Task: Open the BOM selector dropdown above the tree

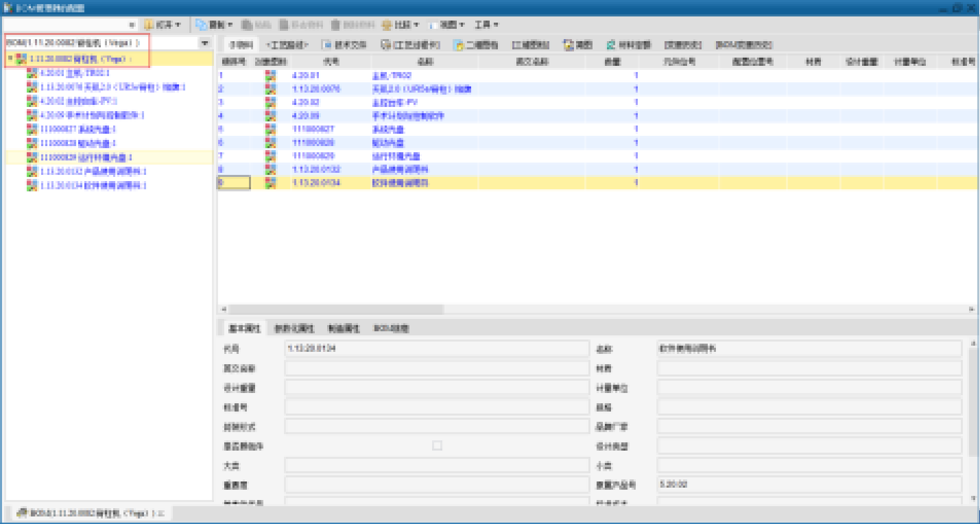Action: click(204, 43)
